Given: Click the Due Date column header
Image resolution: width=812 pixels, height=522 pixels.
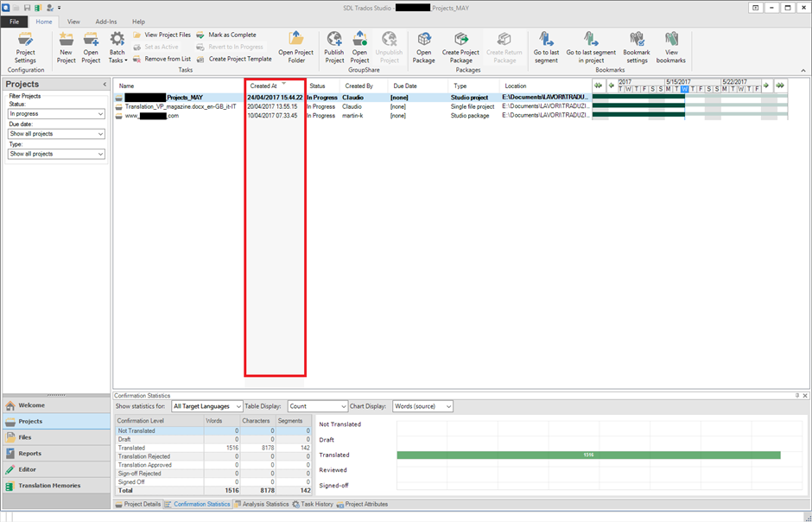Looking at the screenshot, I should [418, 86].
